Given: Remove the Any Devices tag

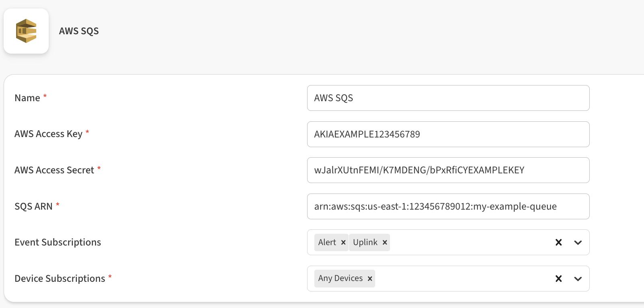Looking at the screenshot, I should [x=370, y=279].
